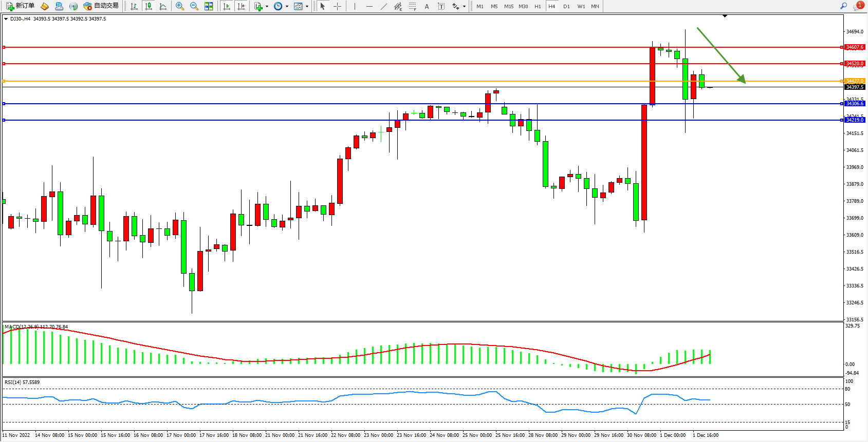Click the chart shift triangle marker at top
The image size is (868, 442).
725,16
